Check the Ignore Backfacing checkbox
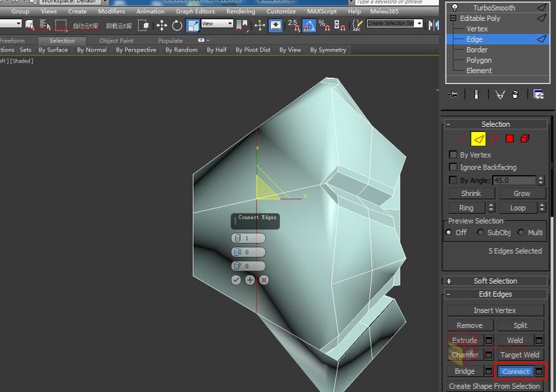The width and height of the screenshot is (556, 392). pos(451,167)
